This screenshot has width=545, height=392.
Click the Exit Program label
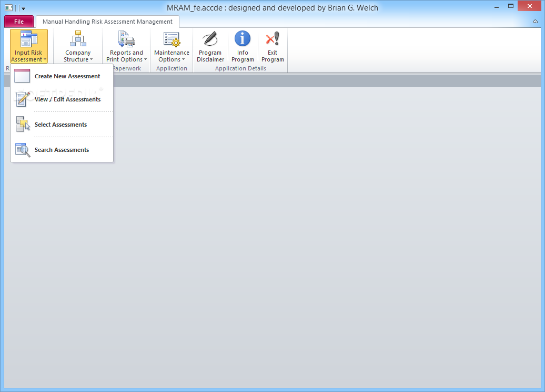(x=272, y=56)
